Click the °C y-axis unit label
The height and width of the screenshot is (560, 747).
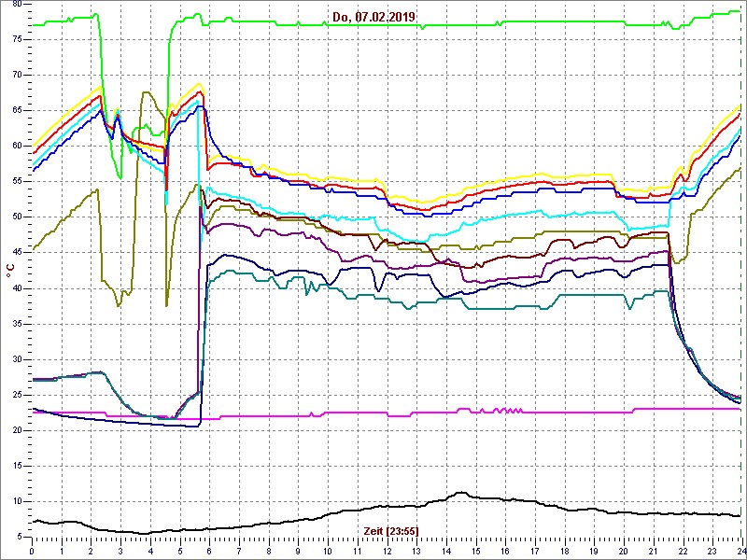pyautogui.click(x=9, y=270)
